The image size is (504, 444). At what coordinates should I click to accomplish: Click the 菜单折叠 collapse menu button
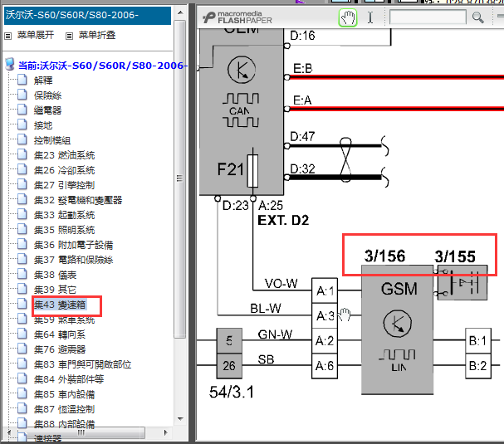97,35
